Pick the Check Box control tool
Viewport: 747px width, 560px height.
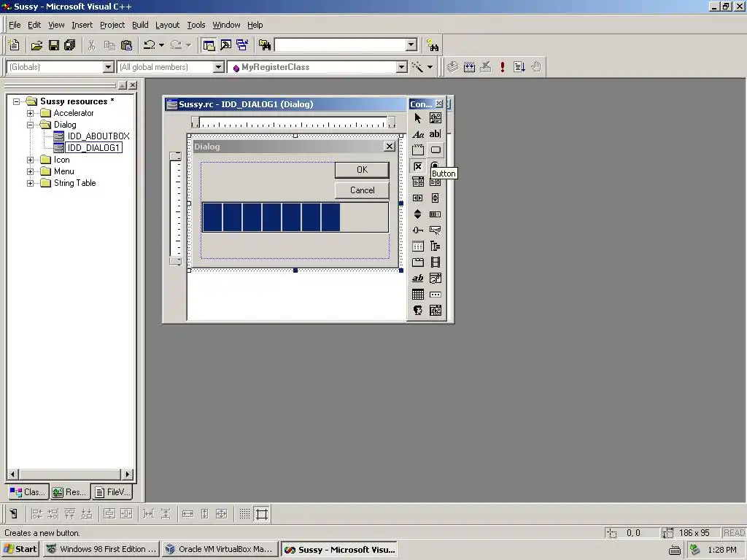click(418, 166)
